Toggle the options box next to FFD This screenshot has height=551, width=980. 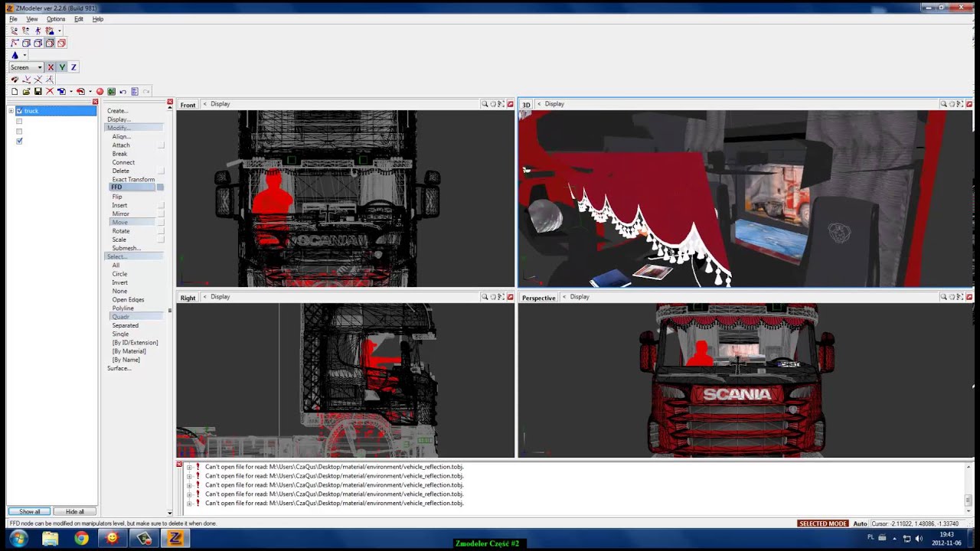tap(160, 187)
